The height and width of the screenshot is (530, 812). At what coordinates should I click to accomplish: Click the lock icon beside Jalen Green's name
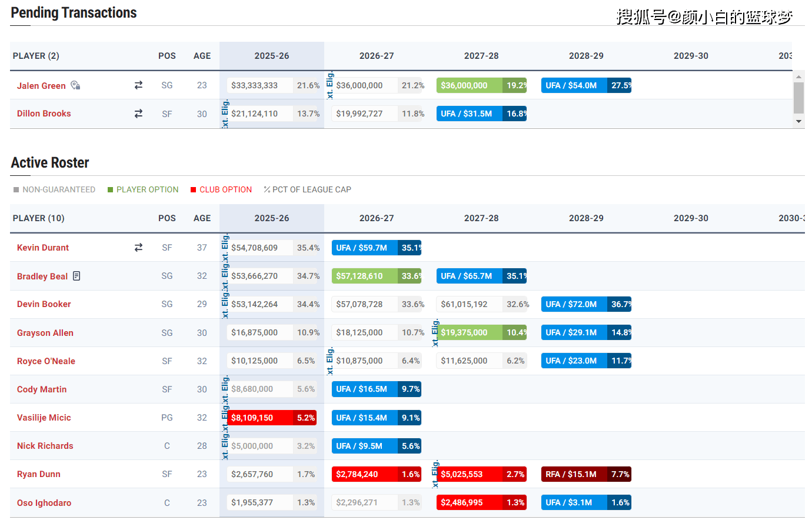pyautogui.click(x=75, y=85)
